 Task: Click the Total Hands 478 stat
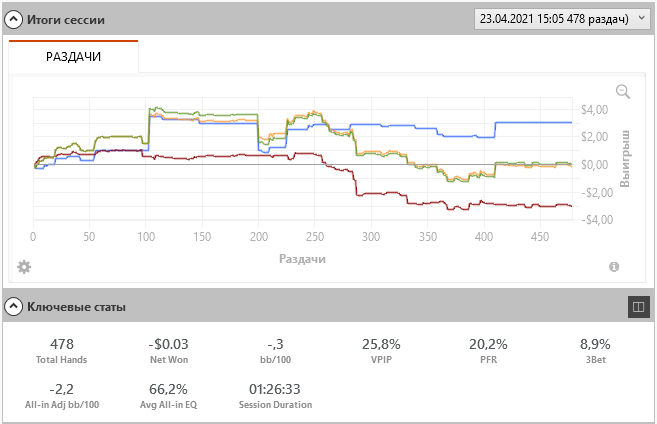62,351
